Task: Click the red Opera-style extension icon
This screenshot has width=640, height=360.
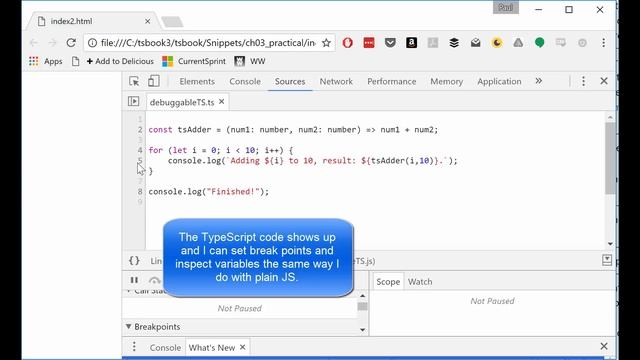Action: tap(347, 42)
